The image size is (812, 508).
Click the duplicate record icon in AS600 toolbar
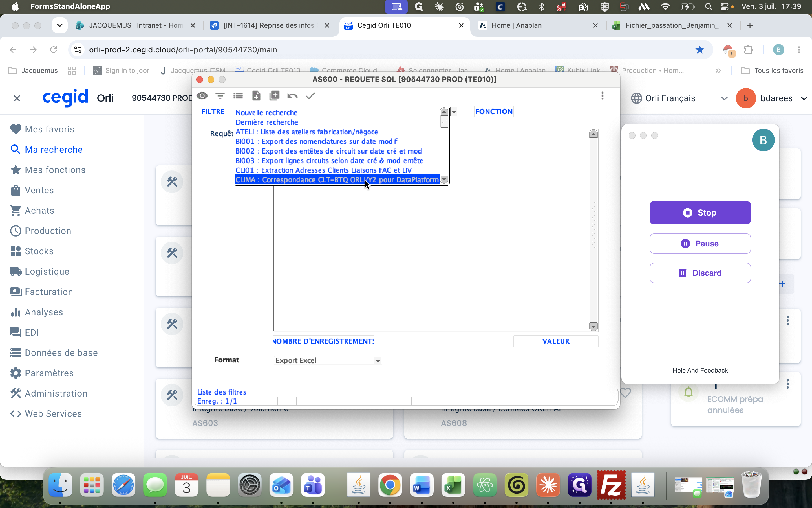(x=274, y=96)
